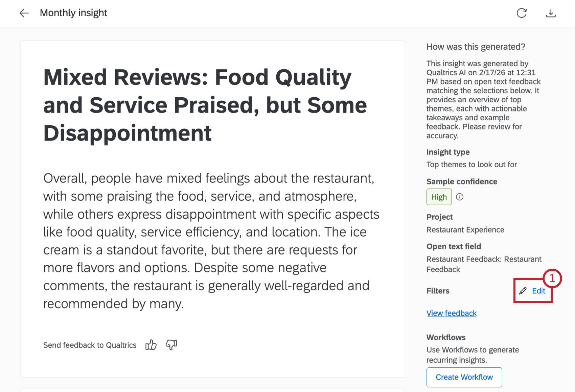
Task: Click the Edit filters text link
Action: pos(538,291)
